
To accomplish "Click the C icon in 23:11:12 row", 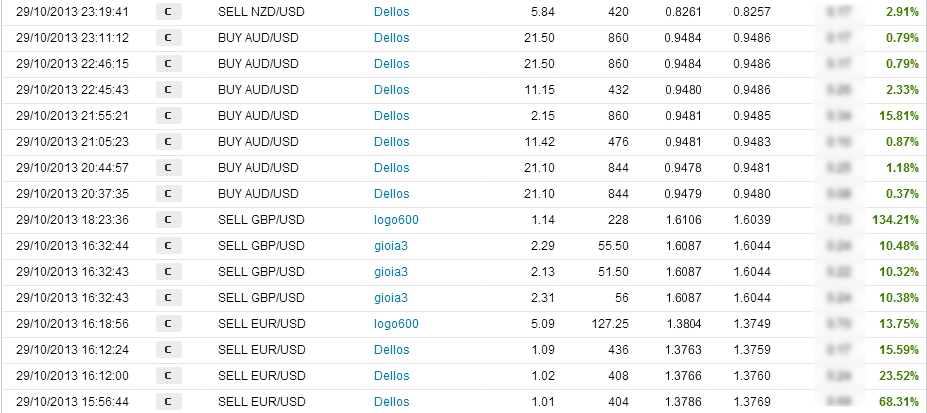I will point(168,38).
